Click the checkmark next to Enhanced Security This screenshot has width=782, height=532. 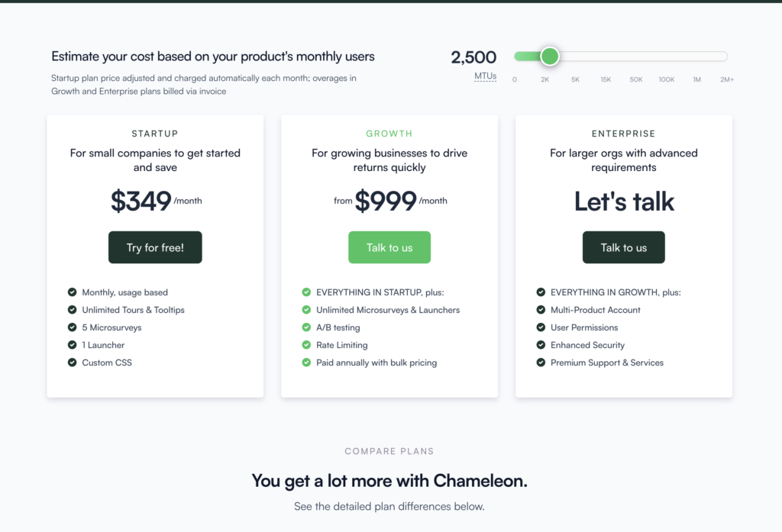541,345
